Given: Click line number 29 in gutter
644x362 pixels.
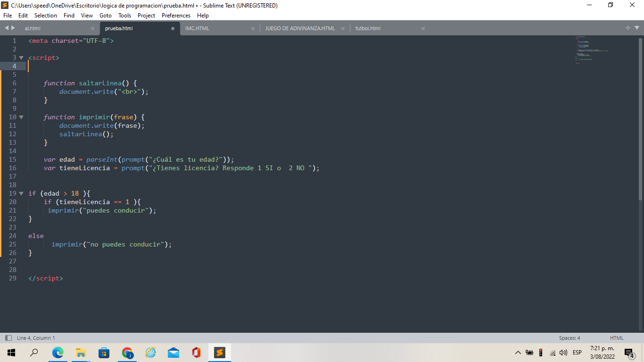Looking at the screenshot, I should [12, 278].
